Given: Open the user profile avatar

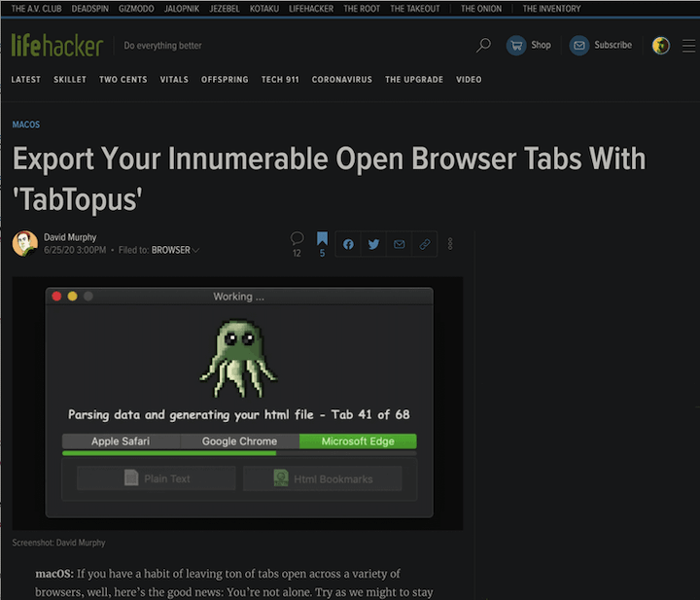Looking at the screenshot, I should click(661, 45).
